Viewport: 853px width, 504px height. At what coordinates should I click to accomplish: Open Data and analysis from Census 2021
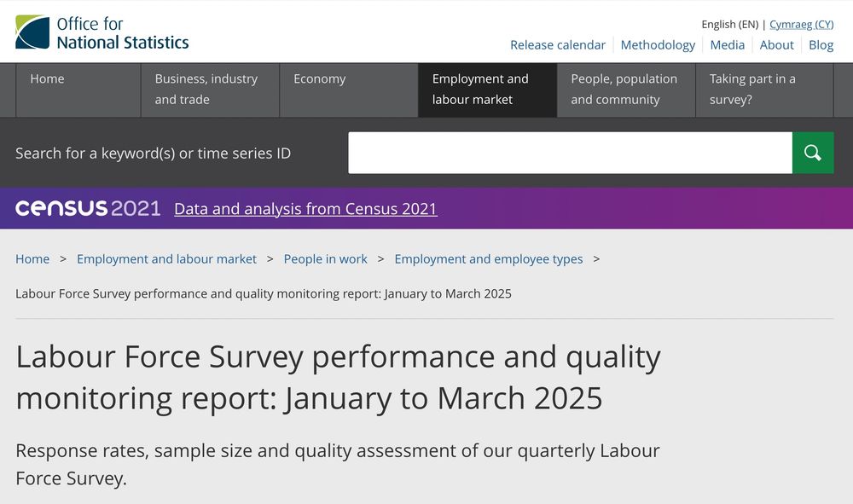click(x=305, y=209)
